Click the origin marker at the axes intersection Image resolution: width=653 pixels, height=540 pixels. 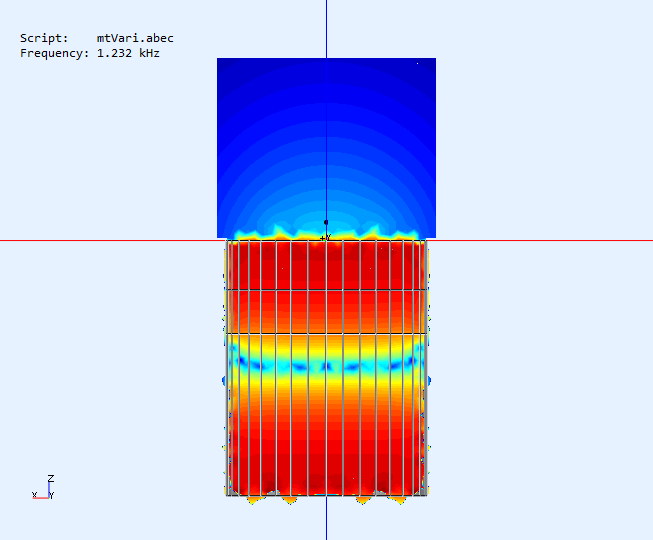[x=326, y=239]
